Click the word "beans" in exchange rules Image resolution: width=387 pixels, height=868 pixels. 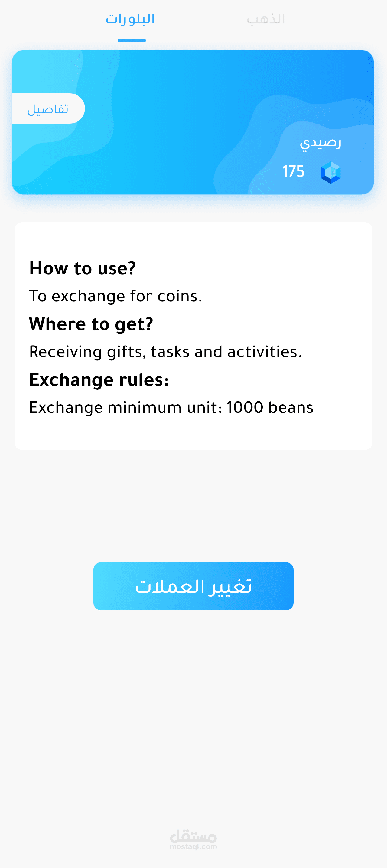point(291,407)
